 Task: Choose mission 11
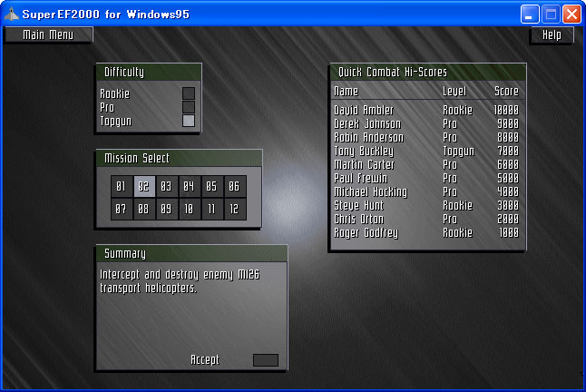click(212, 209)
